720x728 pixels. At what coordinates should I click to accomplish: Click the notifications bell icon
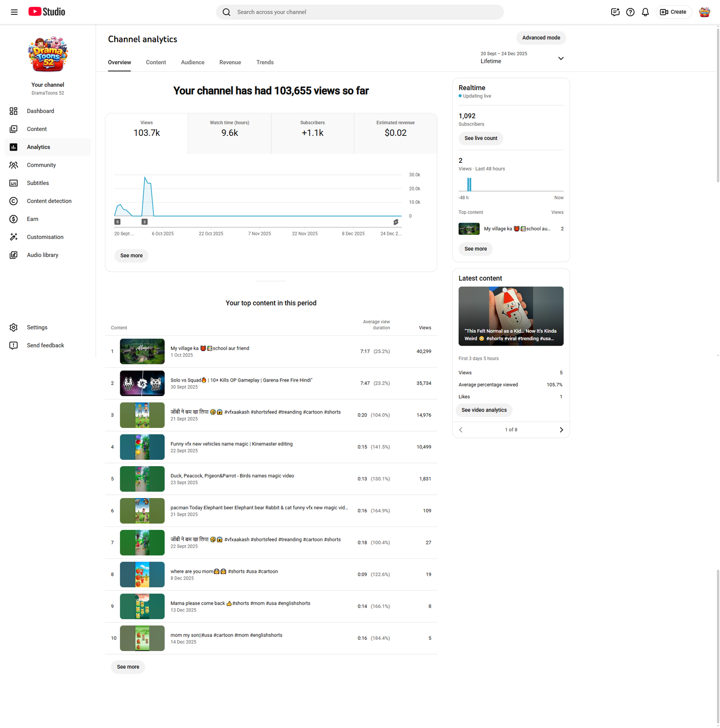pos(645,12)
